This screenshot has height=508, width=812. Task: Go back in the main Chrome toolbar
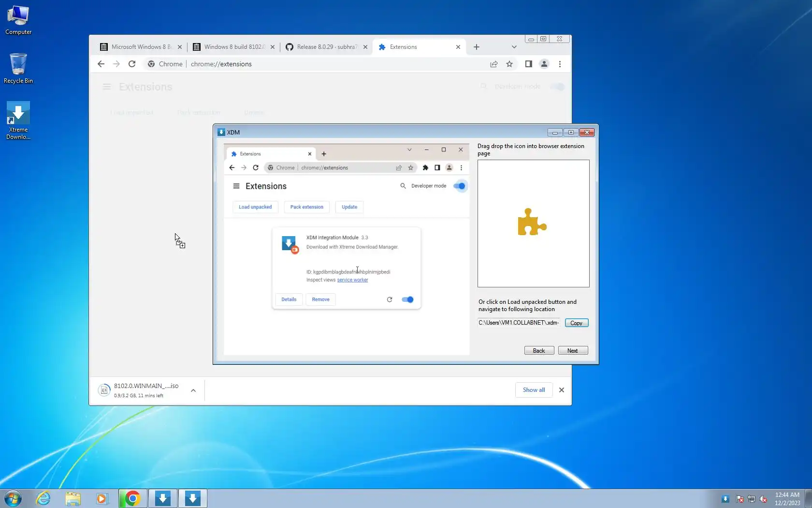pyautogui.click(x=101, y=64)
